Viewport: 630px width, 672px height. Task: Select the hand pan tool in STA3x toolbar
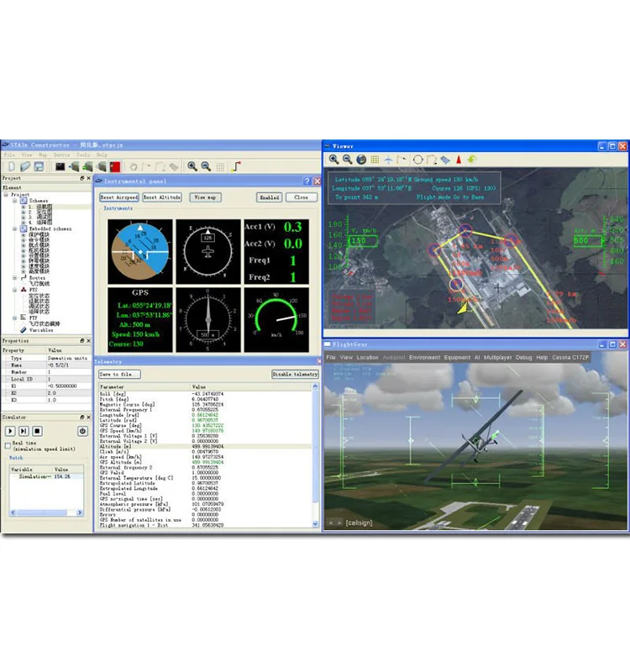coord(134,166)
